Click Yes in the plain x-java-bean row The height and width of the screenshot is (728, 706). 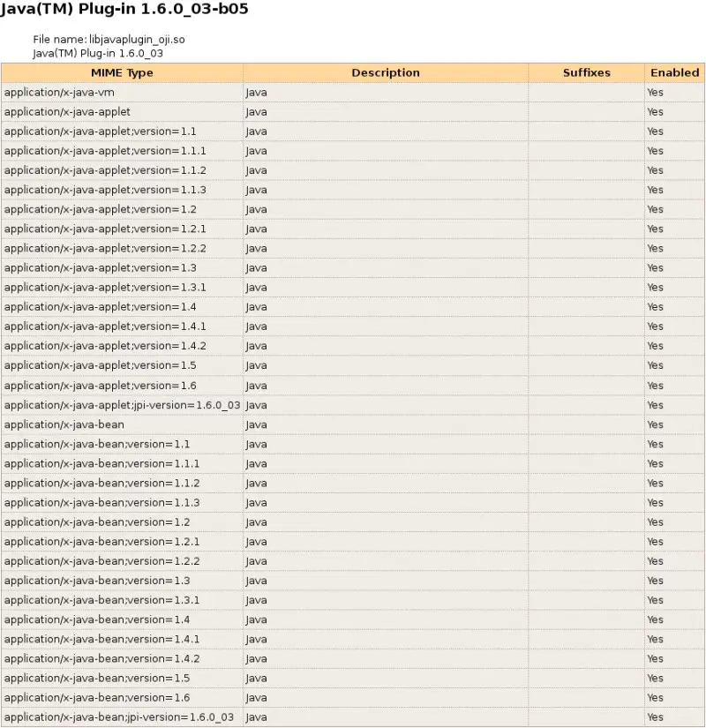(656, 424)
